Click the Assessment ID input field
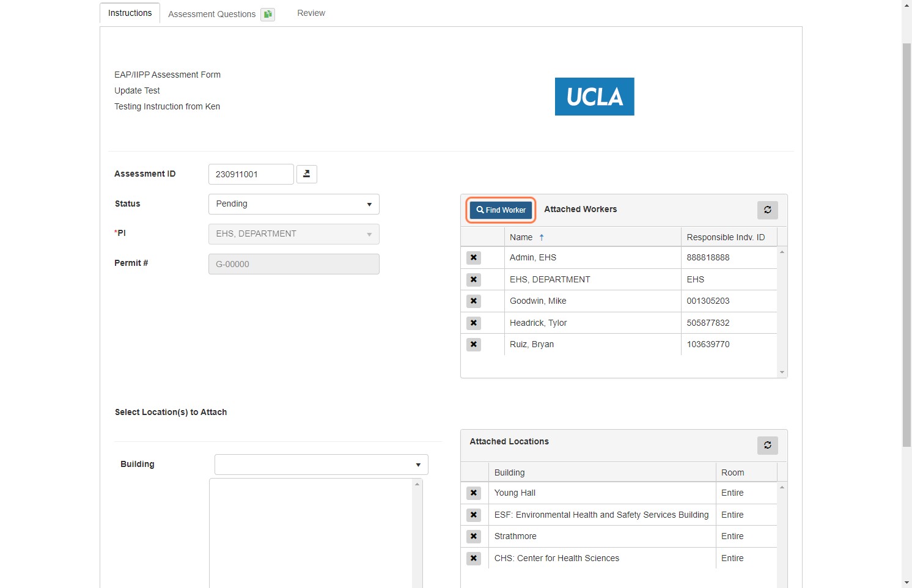The width and height of the screenshot is (912, 588). pyautogui.click(x=251, y=174)
